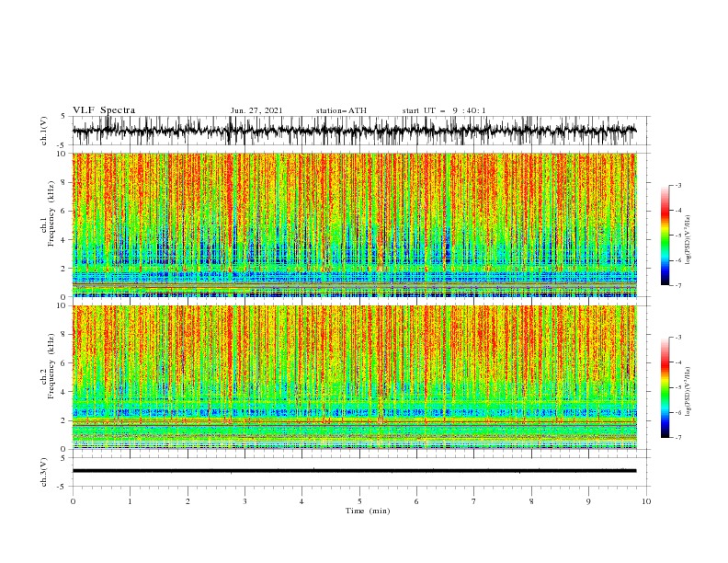The image size is (728, 563).
Task: Click the "VLF Spectra" plot title
Action: [104, 110]
